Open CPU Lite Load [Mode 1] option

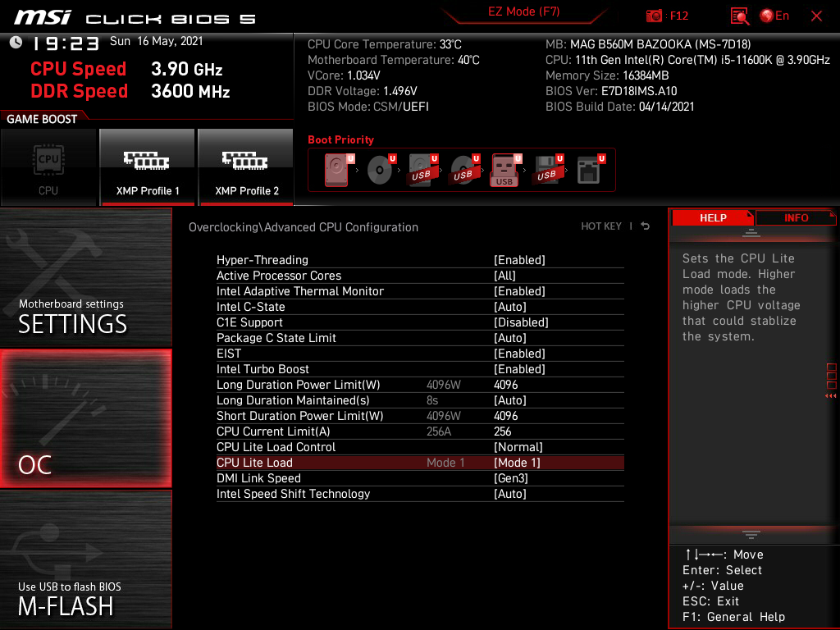pyautogui.click(x=517, y=463)
